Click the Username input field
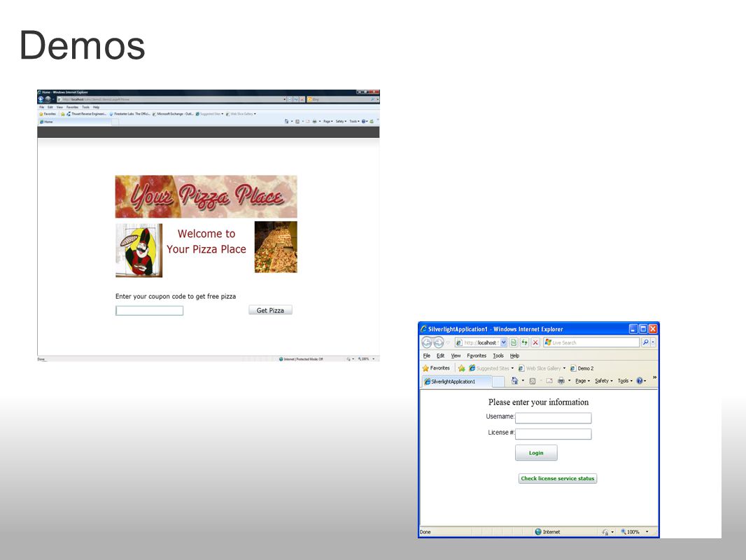746x560 pixels. click(554, 418)
